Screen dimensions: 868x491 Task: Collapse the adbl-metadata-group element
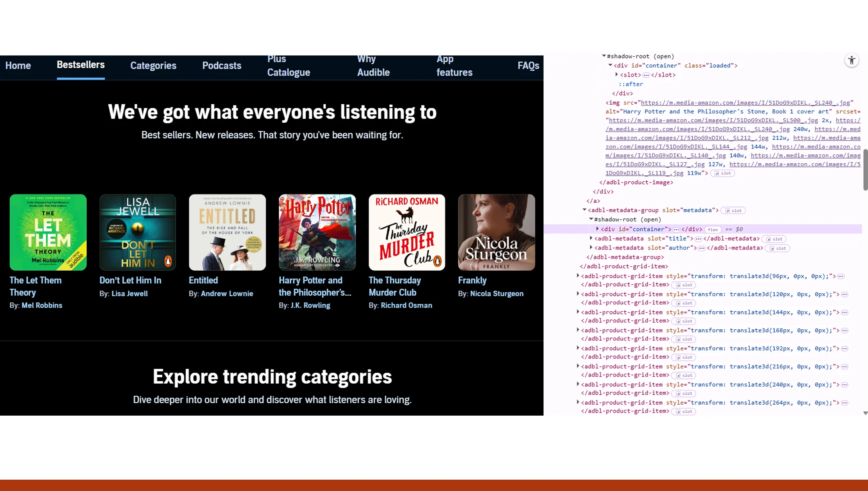[585, 210]
